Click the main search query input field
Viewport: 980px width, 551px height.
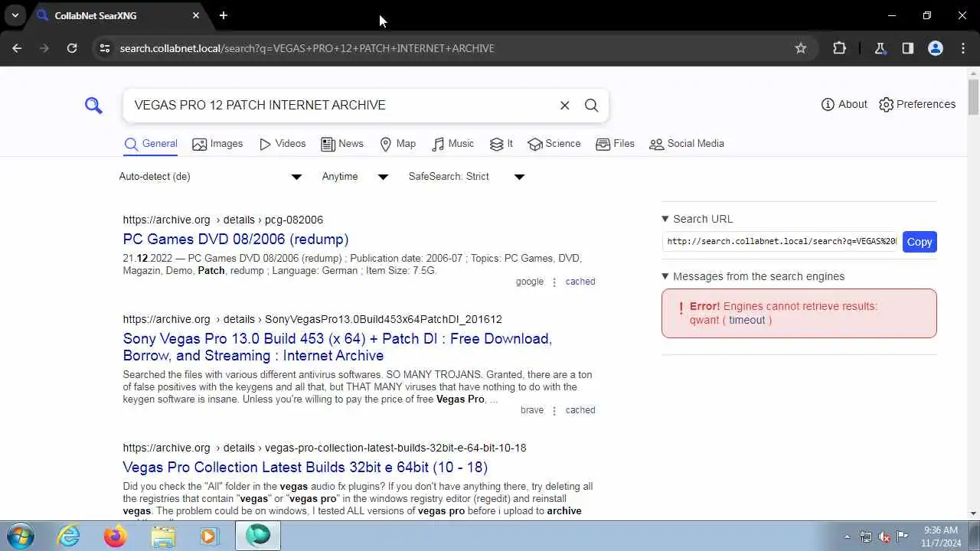coord(341,105)
